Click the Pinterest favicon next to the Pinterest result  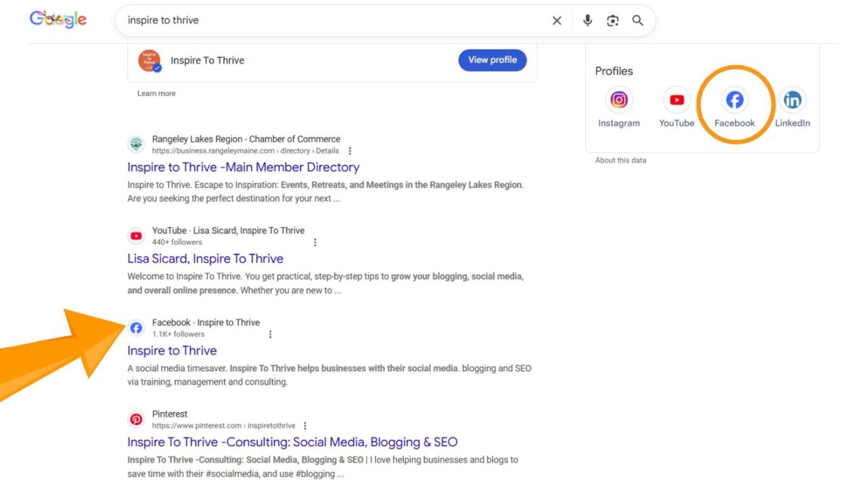point(136,419)
